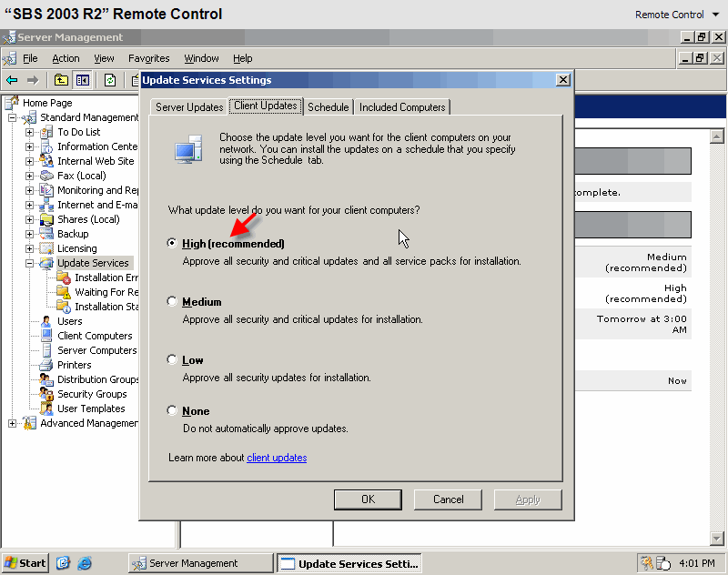The image size is (728, 575).
Task: Click the Back arrow toolbar icon
Action: tap(12, 80)
